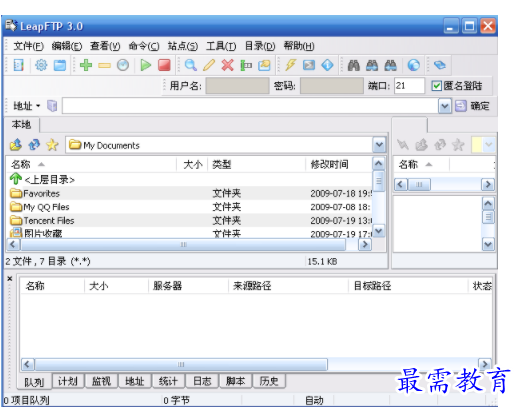Click the 用户名 username input field
Image resolution: width=519 pixels, height=412 pixels.
(x=237, y=86)
